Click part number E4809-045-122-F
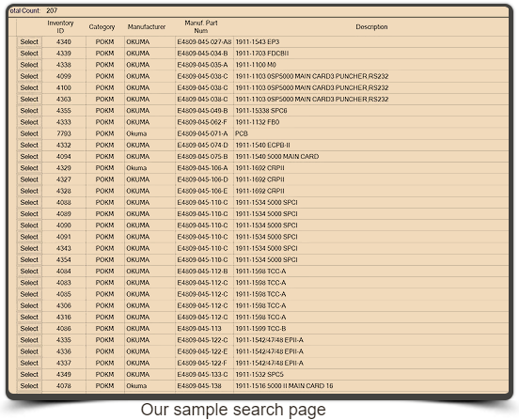The image size is (519, 420). [x=202, y=363]
